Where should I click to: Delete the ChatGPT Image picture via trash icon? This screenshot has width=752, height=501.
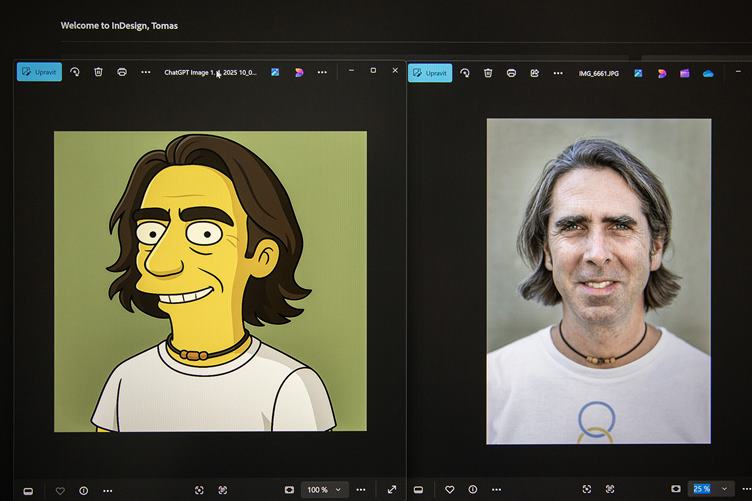pyautogui.click(x=98, y=72)
